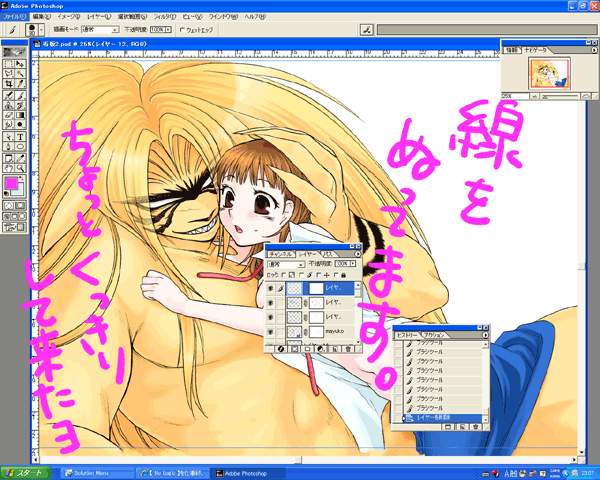Screen dimensions: 600x480
Task: Select the Hand tool
Action: (9, 168)
